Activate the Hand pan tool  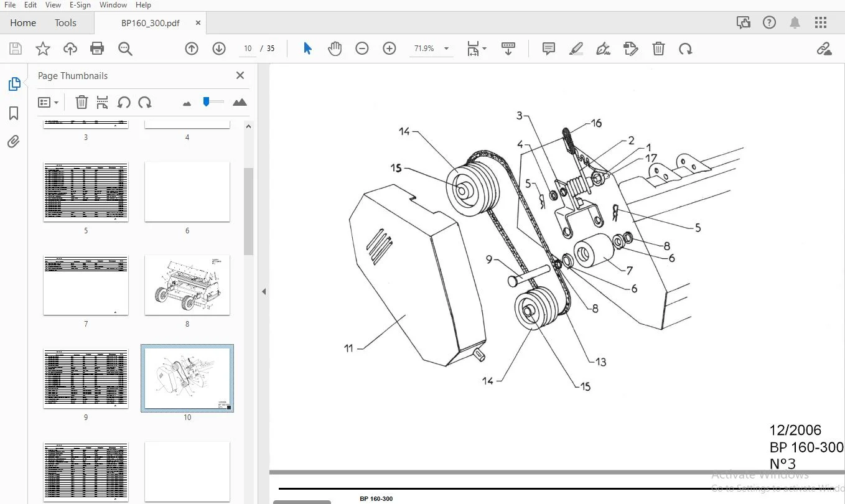335,49
